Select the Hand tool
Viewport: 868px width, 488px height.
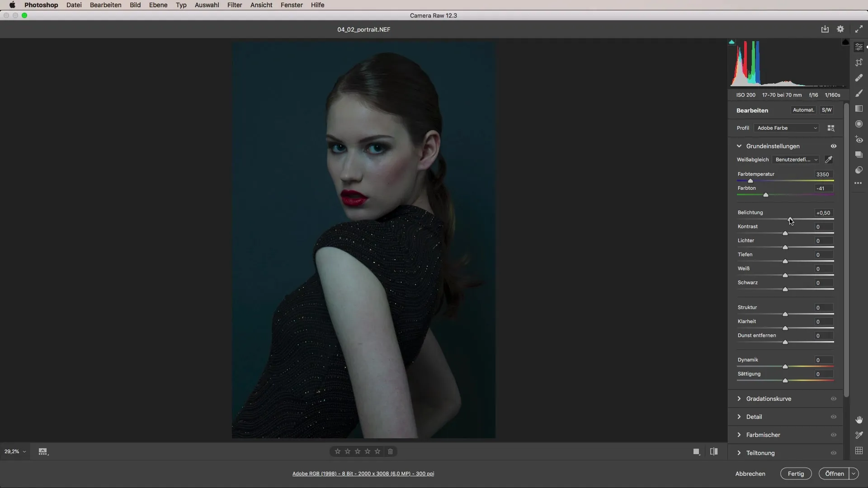pos(859,420)
